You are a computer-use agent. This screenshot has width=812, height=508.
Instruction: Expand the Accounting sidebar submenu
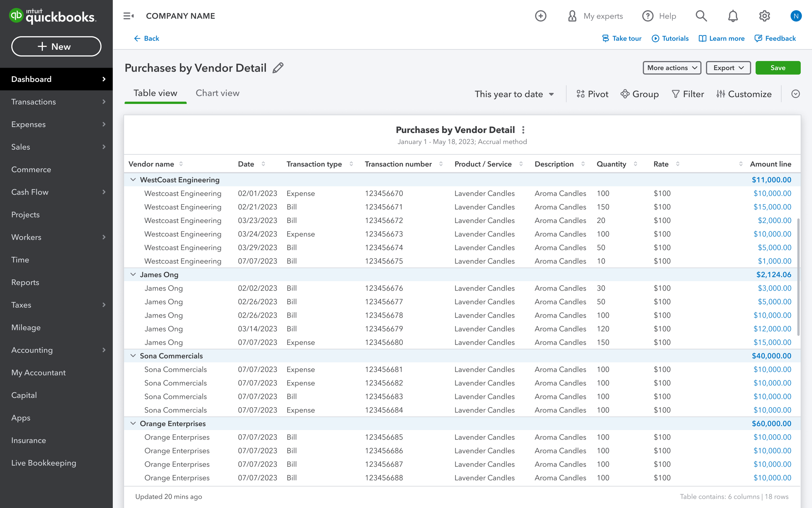[104, 350]
